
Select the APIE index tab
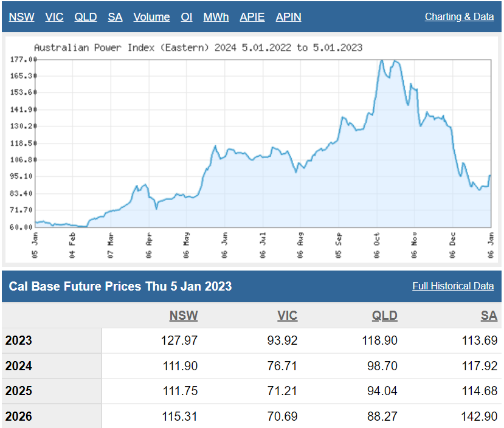coord(252,17)
